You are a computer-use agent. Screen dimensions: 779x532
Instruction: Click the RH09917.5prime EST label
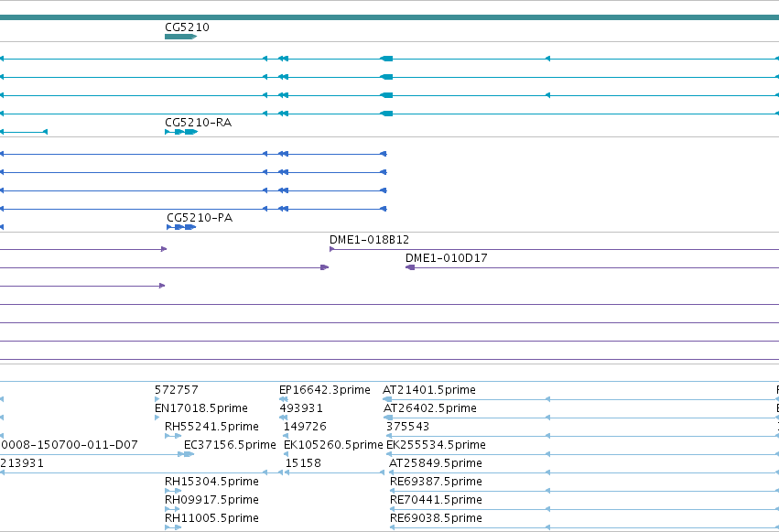point(211,500)
